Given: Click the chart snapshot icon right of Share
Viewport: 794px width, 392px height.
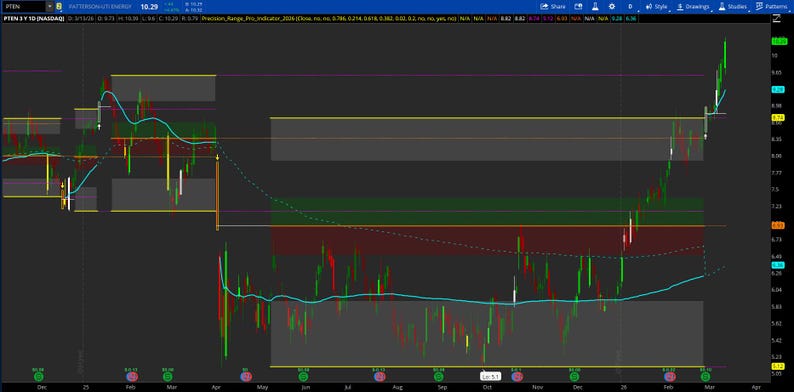Looking at the screenshot, I should (578, 7).
